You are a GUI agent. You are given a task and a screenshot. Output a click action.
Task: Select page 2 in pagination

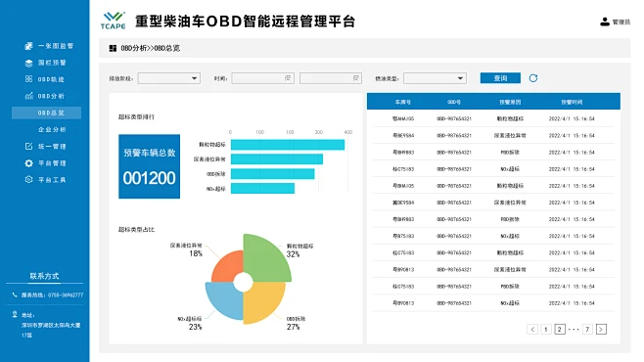tap(560, 329)
